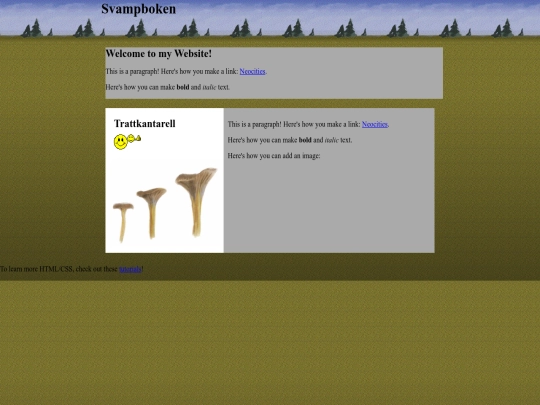Click the italic word in the welcome box

209,87
